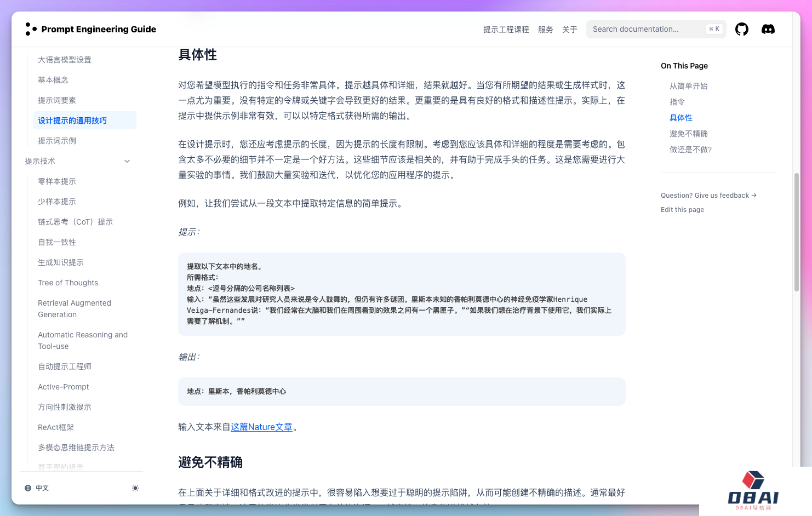Open Retrieval Augmented Generation page

75,308
